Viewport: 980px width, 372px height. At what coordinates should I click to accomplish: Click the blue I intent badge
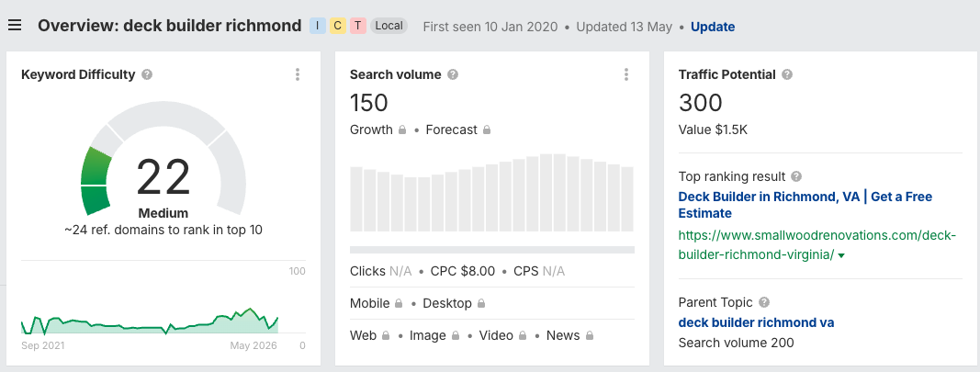pos(318,26)
